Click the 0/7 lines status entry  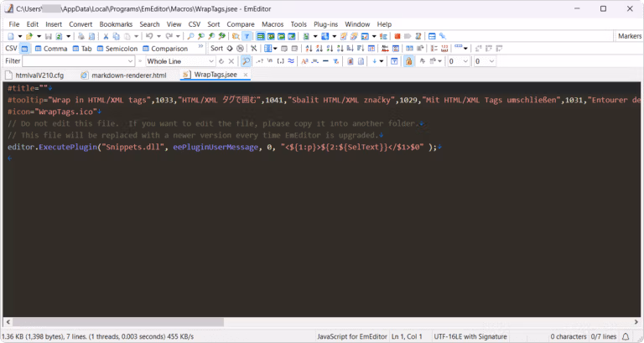pyautogui.click(x=604, y=336)
